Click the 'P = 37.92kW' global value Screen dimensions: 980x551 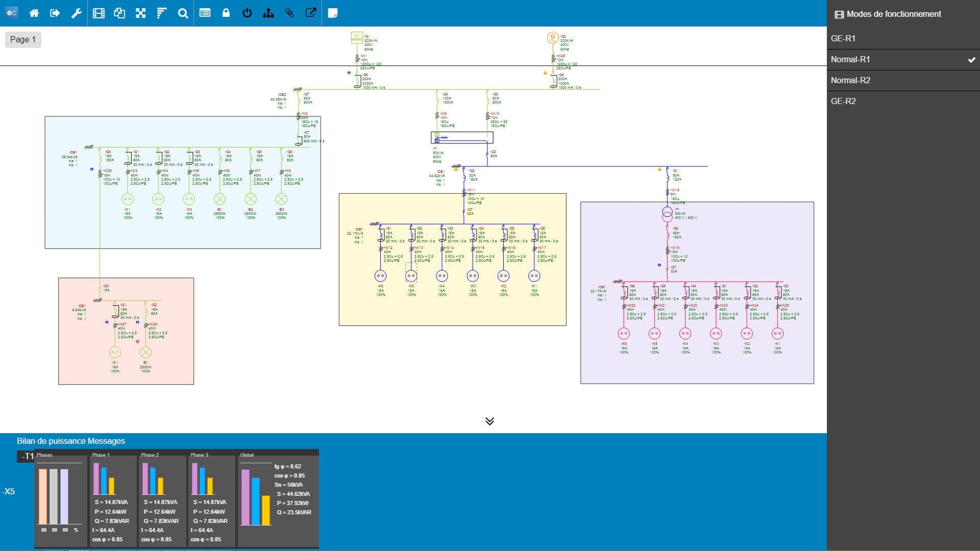point(292,503)
